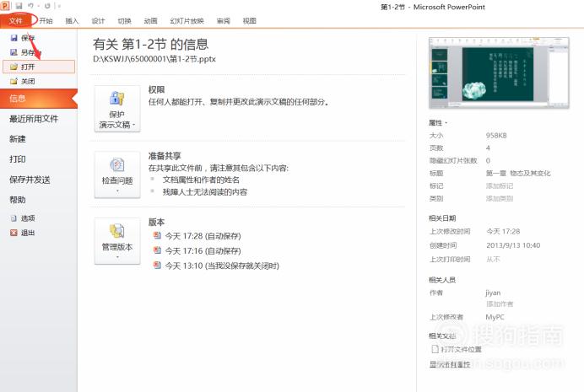Click the 添加标记 field
This screenshot has height=392, width=584.
[x=500, y=186]
